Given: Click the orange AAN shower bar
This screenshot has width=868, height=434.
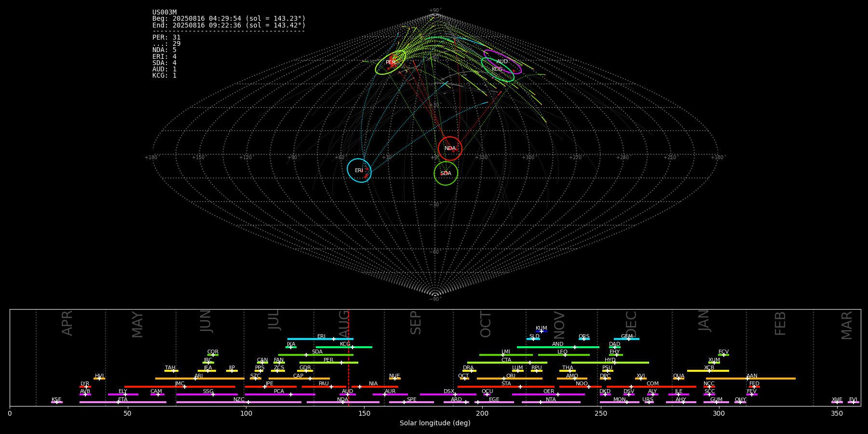Looking at the screenshot, I should click(751, 379).
